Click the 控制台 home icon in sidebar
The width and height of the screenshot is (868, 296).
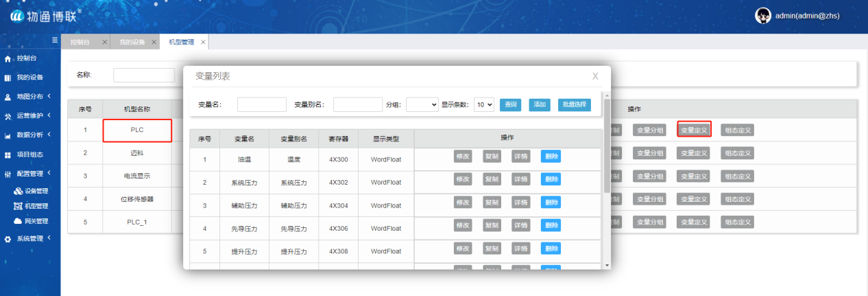point(8,59)
